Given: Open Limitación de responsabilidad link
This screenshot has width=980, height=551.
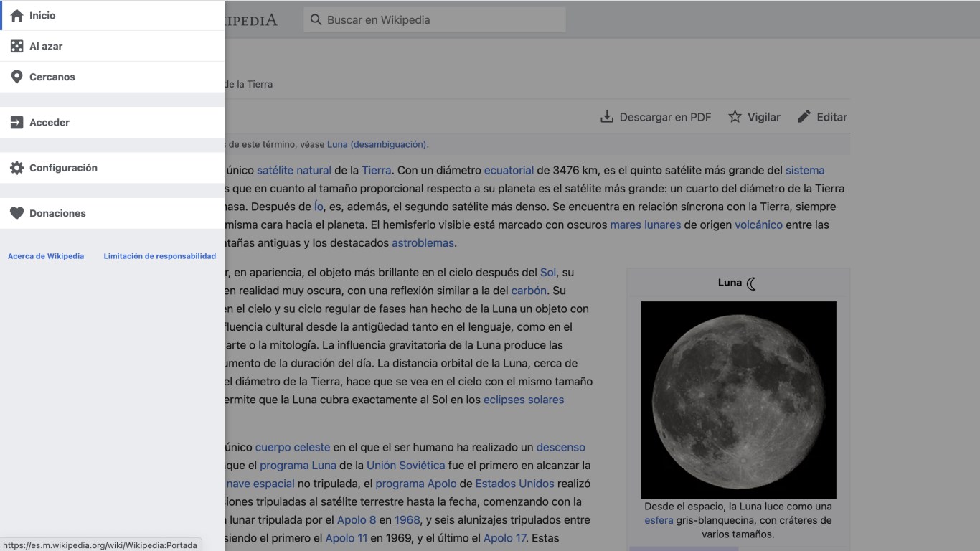Looking at the screenshot, I should click(160, 256).
